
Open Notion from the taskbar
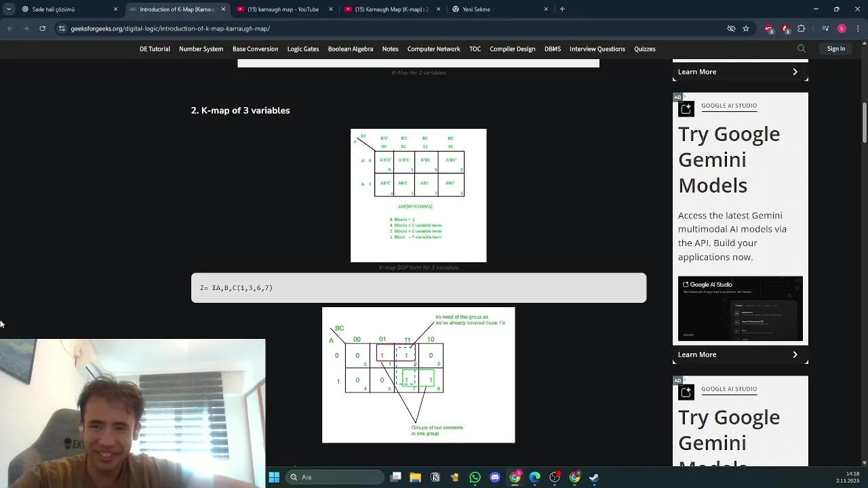coord(435,477)
